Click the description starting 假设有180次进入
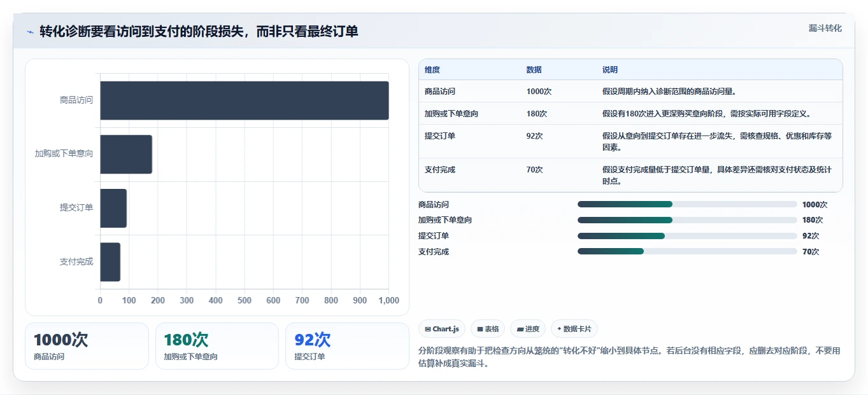The width and height of the screenshot is (868, 395). 706,113
